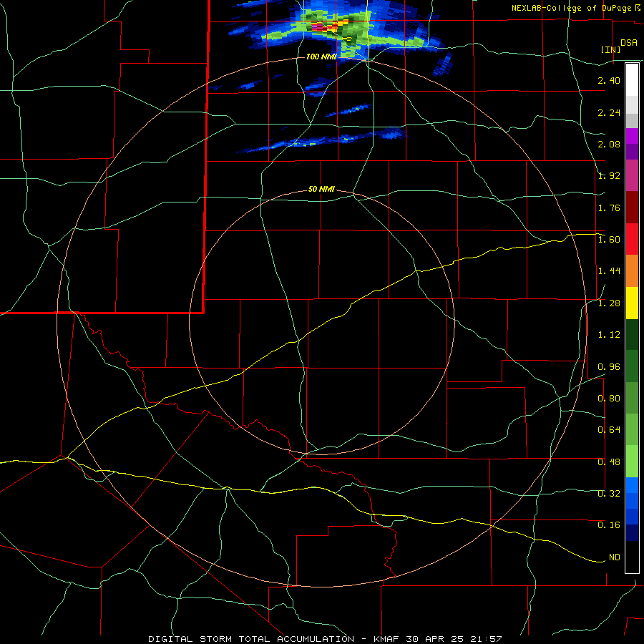Click the 1.76 scale value
Viewport: 644px width, 644px height.
609,208
